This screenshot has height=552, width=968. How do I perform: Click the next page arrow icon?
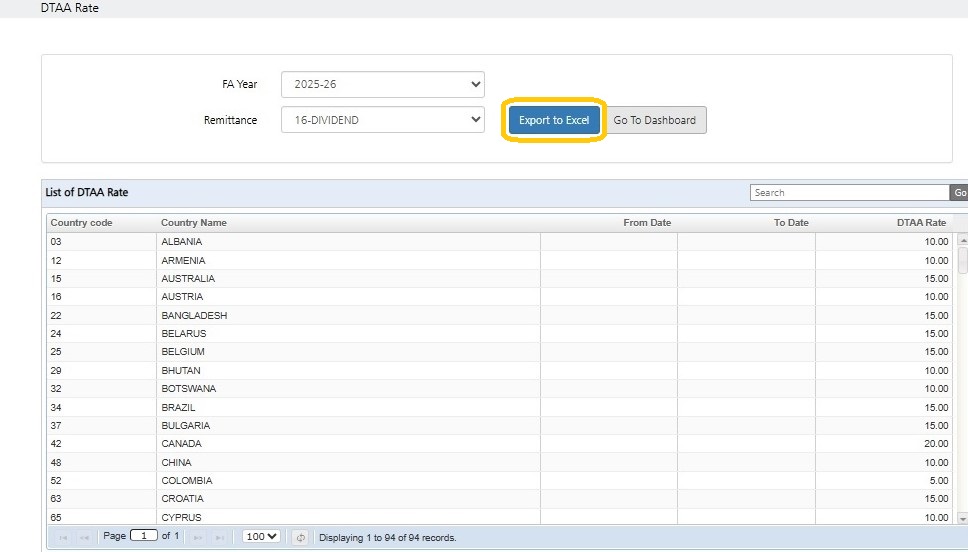pos(198,537)
